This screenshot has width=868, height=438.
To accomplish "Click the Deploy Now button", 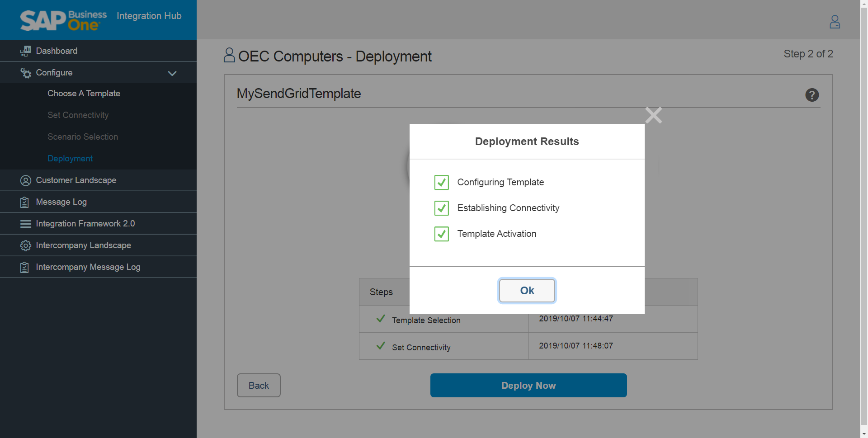I will [528, 386].
